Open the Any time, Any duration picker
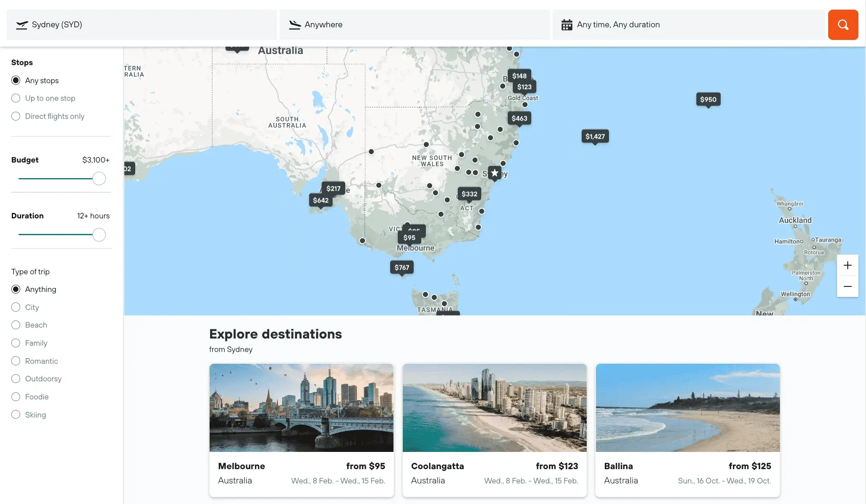Image resolution: width=866 pixels, height=504 pixels. (x=689, y=25)
